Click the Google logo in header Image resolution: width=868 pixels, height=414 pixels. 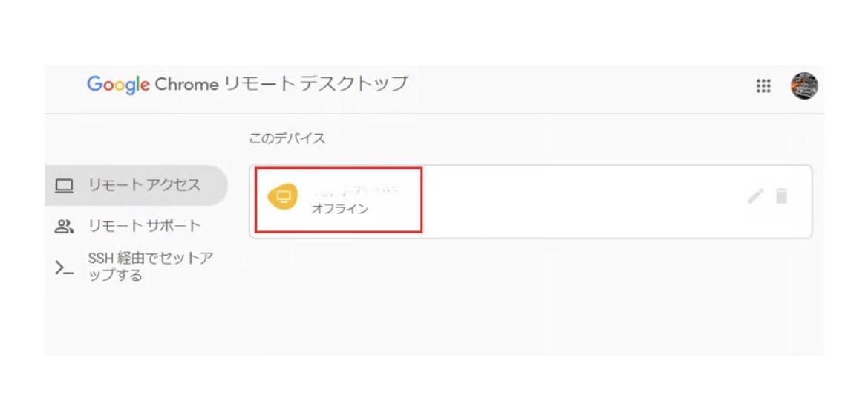(118, 84)
